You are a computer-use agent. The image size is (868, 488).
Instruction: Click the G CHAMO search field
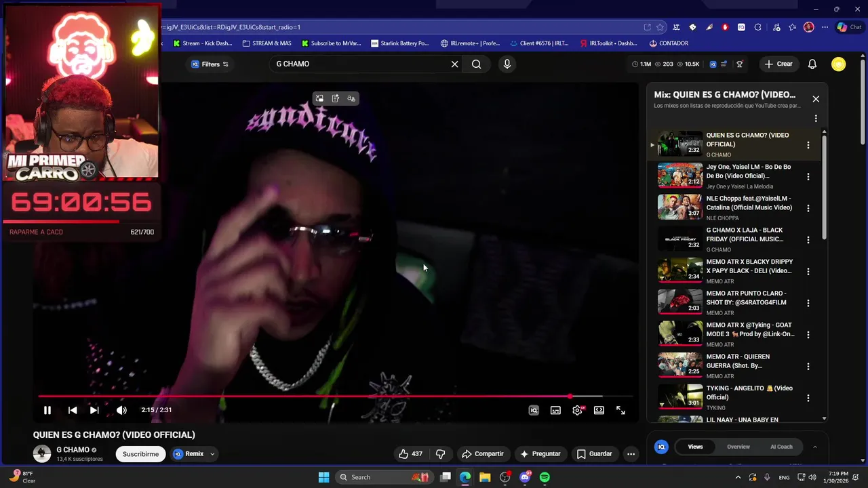[x=359, y=64]
